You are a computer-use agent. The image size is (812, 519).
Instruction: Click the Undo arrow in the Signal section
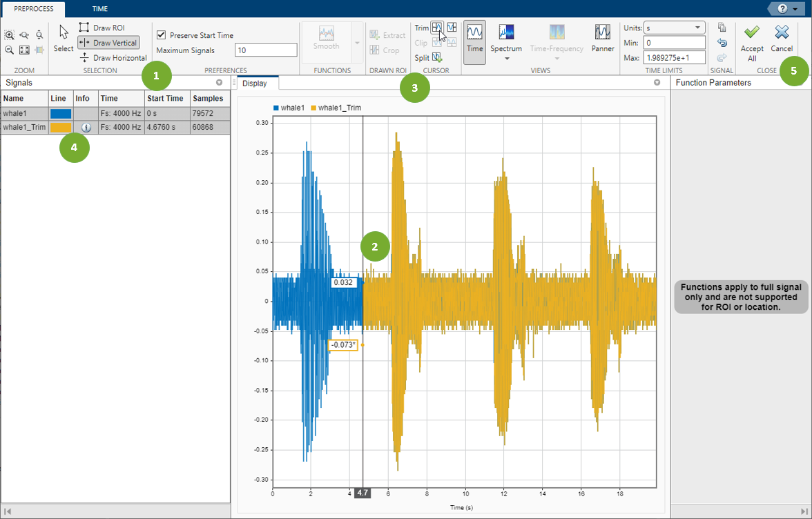[x=722, y=43]
